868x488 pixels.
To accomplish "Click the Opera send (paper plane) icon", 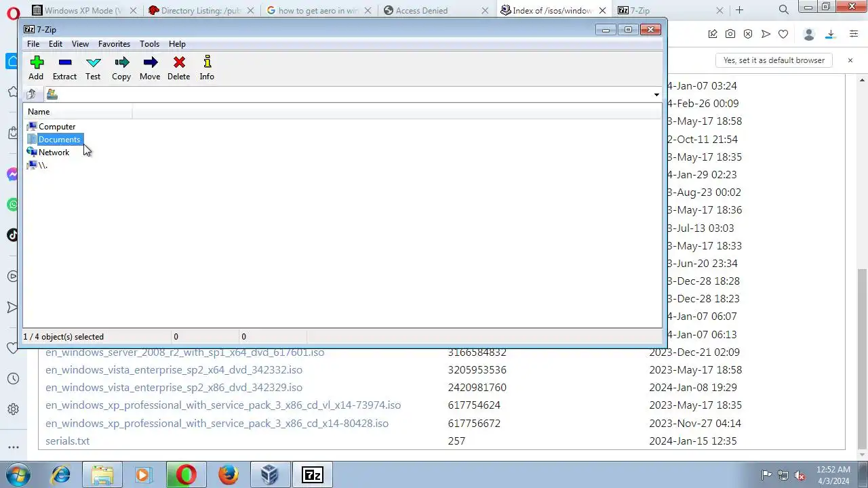I will 766,34.
